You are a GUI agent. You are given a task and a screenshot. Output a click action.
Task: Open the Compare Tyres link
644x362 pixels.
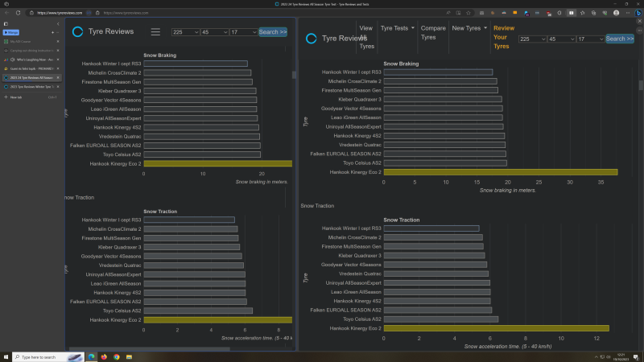(433, 32)
